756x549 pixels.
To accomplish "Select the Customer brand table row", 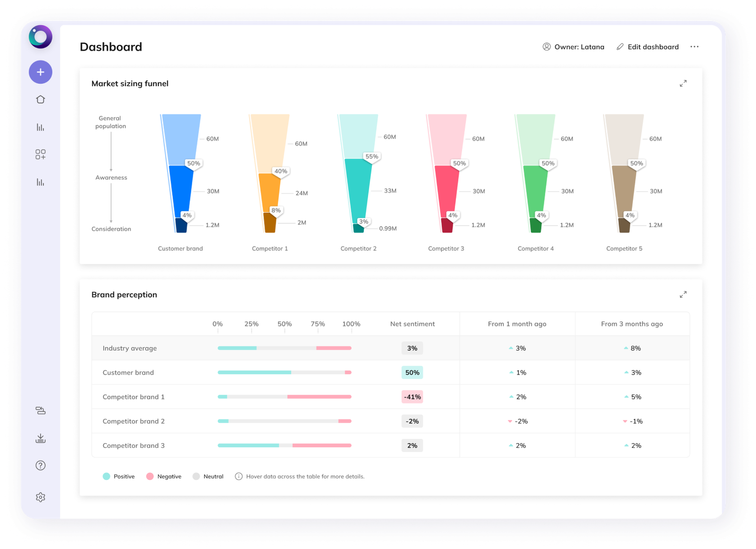I will tap(128, 373).
